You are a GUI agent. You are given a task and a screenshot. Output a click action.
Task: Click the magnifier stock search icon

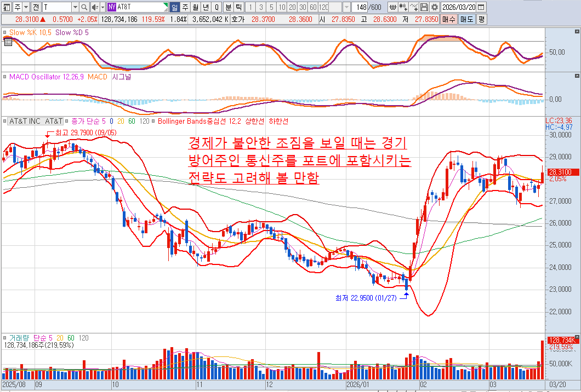(x=84, y=7)
